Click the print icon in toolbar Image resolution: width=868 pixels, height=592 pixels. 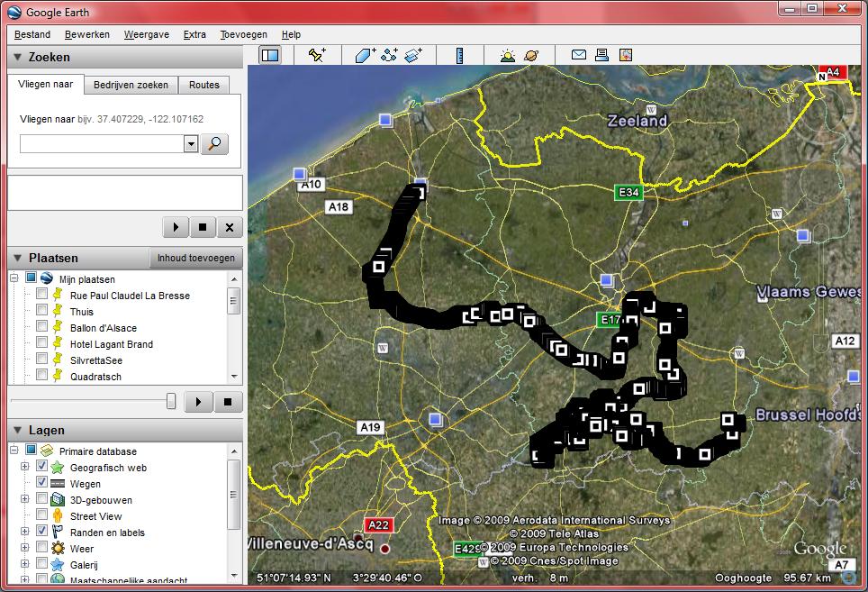601,54
